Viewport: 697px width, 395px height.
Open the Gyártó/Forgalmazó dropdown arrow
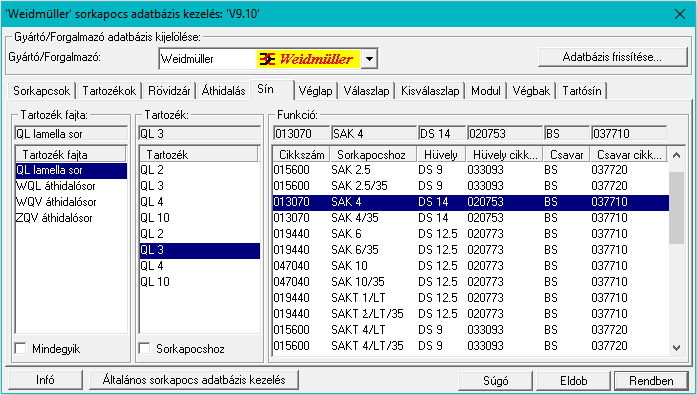pyautogui.click(x=369, y=59)
